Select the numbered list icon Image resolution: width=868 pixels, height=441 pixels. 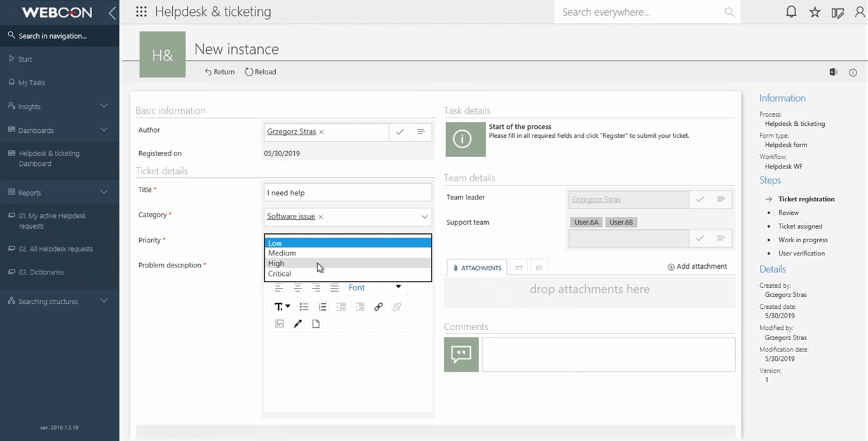pyautogui.click(x=322, y=307)
